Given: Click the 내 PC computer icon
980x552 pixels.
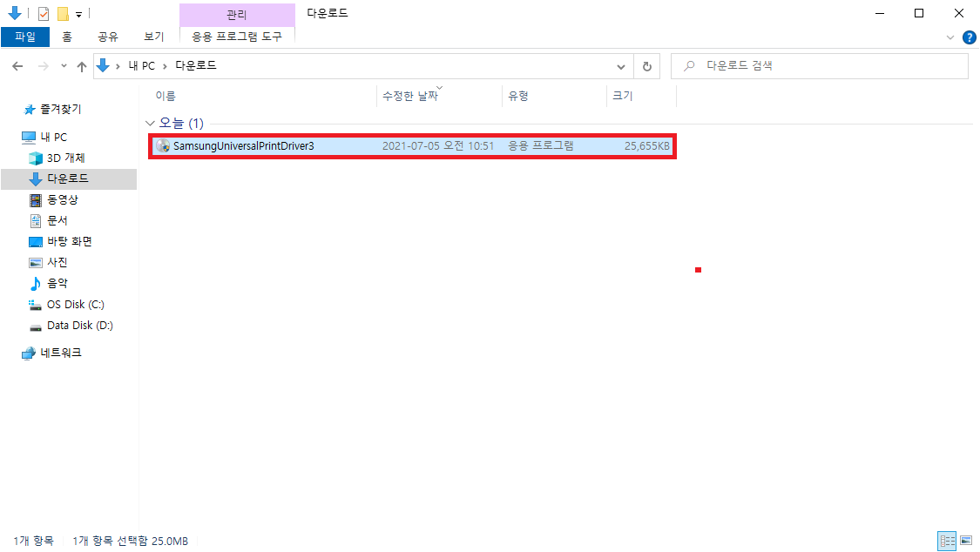Looking at the screenshot, I should pos(29,137).
